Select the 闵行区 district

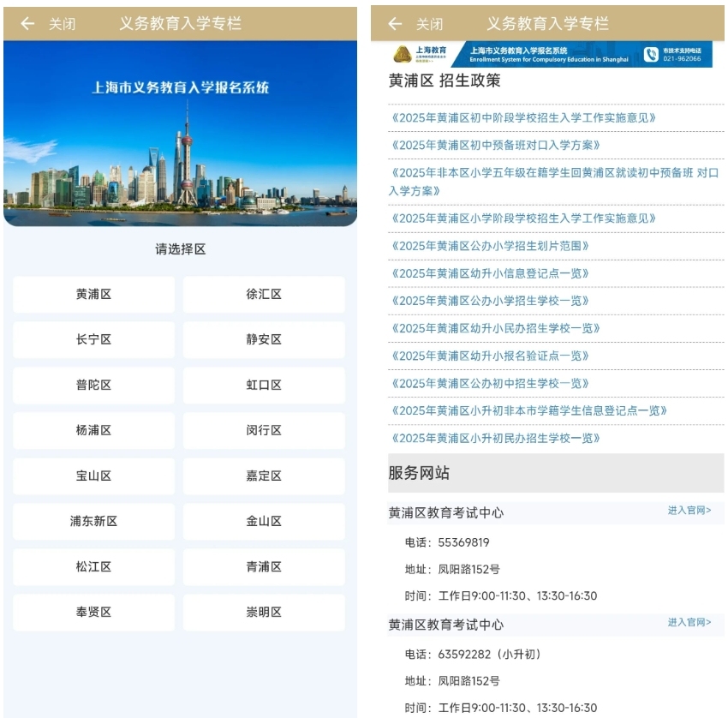click(264, 430)
